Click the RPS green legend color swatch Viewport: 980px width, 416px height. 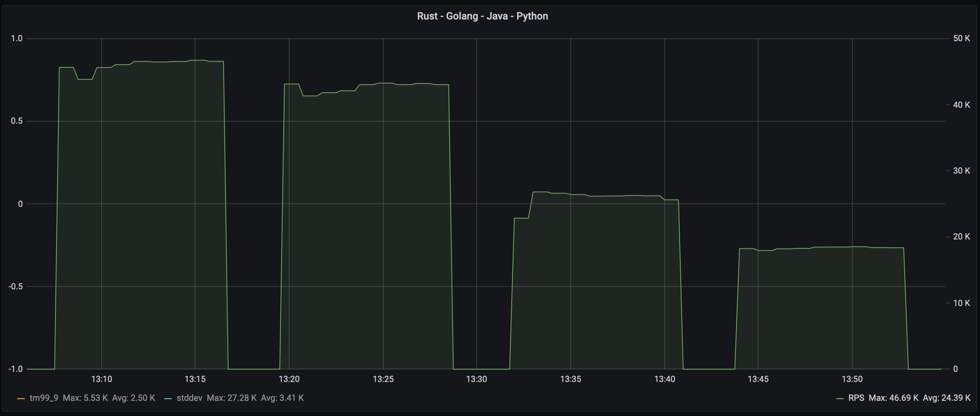tap(840, 399)
